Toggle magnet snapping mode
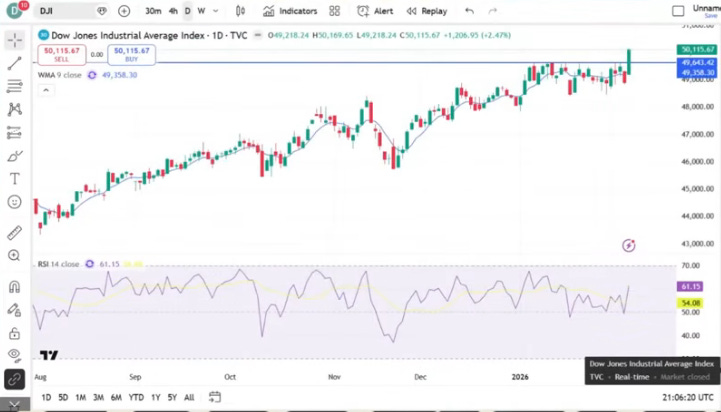The height and width of the screenshot is (412, 721). click(x=14, y=287)
